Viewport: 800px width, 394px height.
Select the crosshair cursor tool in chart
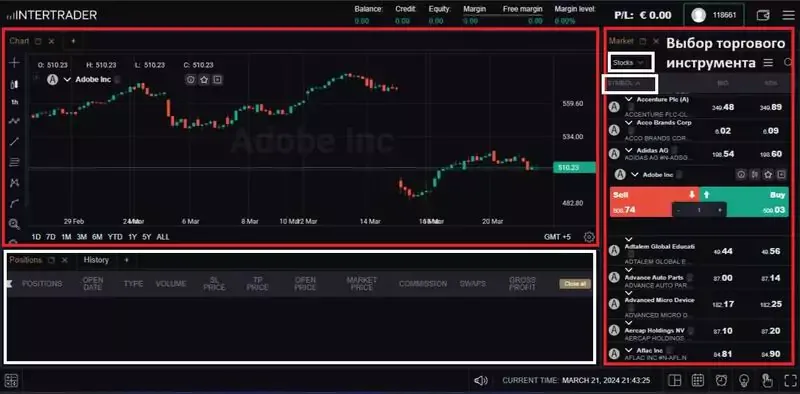click(14, 63)
